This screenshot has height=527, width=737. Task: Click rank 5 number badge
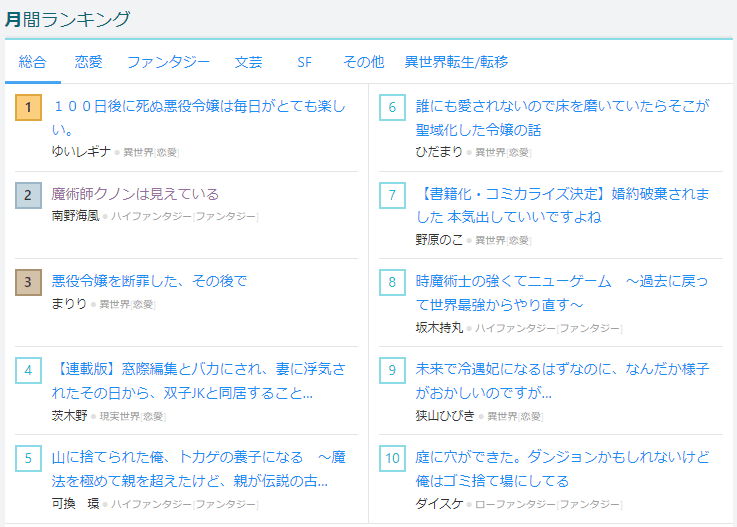point(28,458)
